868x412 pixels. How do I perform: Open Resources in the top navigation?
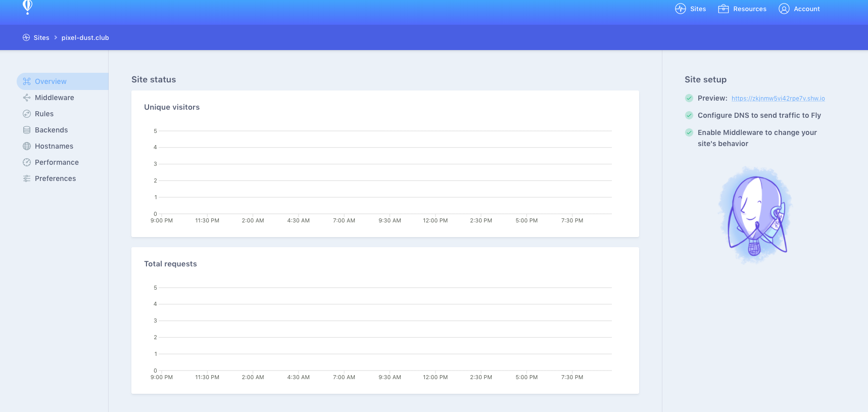point(742,9)
